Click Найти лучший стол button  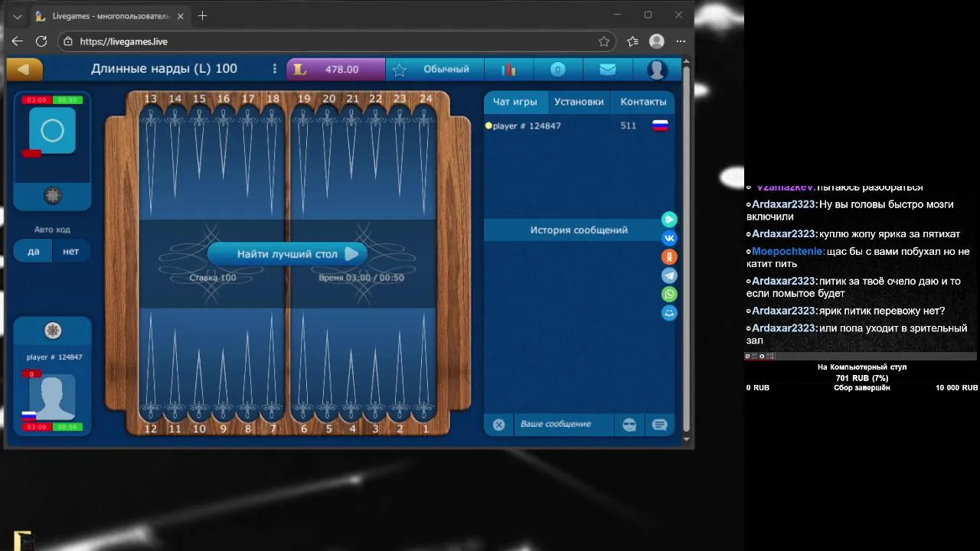click(287, 254)
